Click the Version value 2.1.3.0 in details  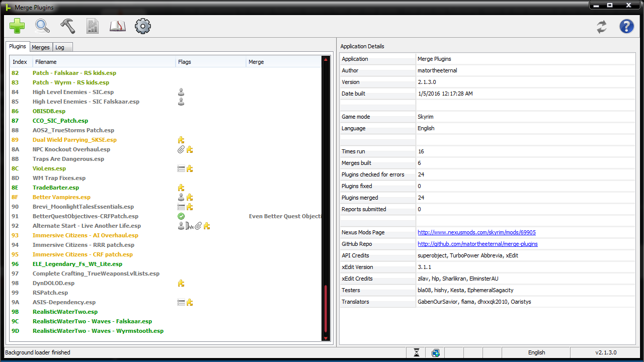coord(427,82)
